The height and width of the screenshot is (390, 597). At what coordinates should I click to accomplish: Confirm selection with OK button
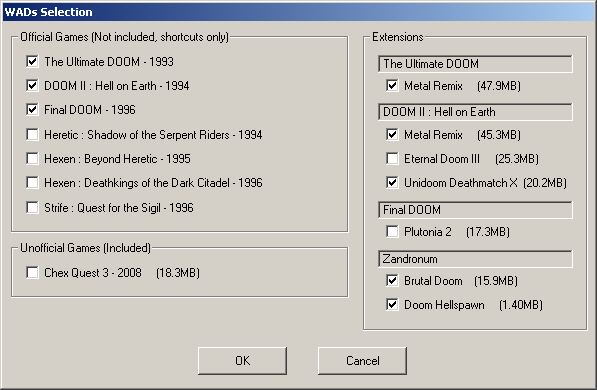pyautogui.click(x=242, y=361)
